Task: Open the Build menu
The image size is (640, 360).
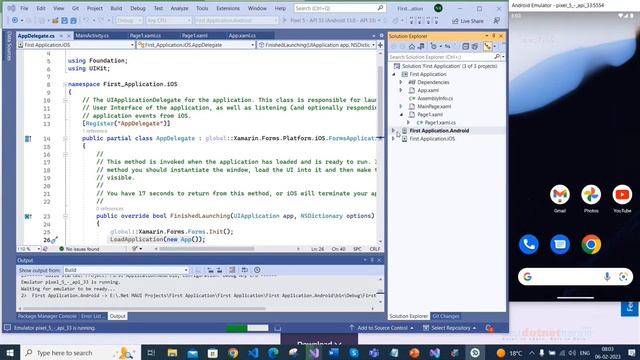Action: [116, 8]
